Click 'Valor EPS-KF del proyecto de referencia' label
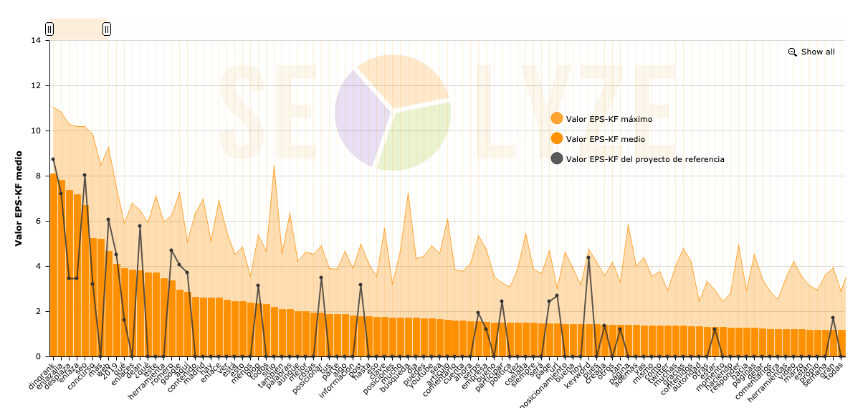Image resolution: width=868 pixels, height=408 pixels. [x=644, y=159]
